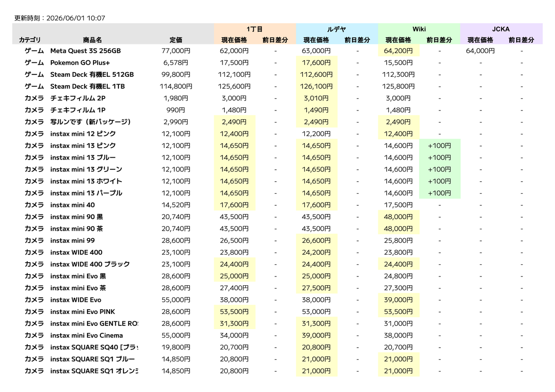Click the Wiki shop header
The width and height of the screenshot is (555, 392).
[x=419, y=29]
